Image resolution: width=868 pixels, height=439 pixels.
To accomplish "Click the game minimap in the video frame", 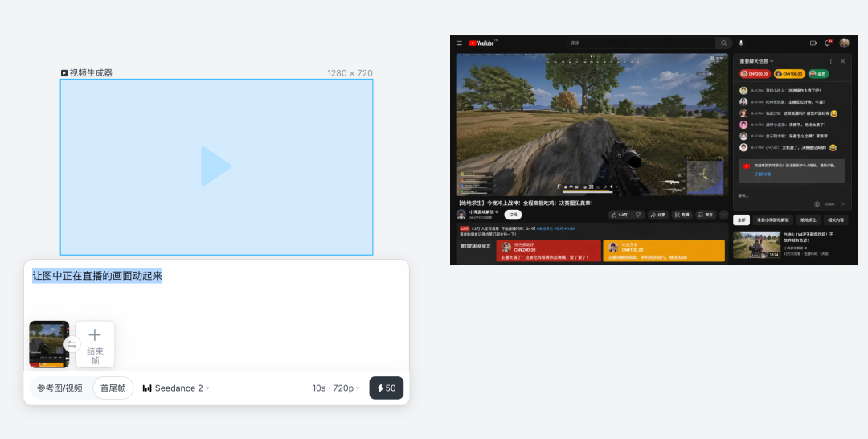I will click(x=705, y=176).
